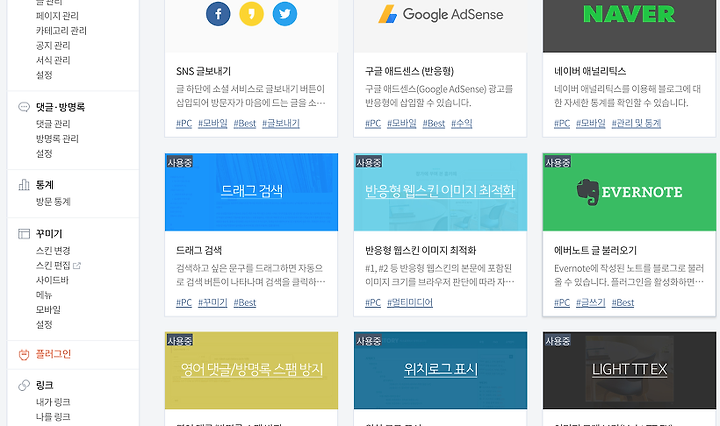
Task: Click the 사용중 badge on the Evernote card
Action: click(x=557, y=163)
